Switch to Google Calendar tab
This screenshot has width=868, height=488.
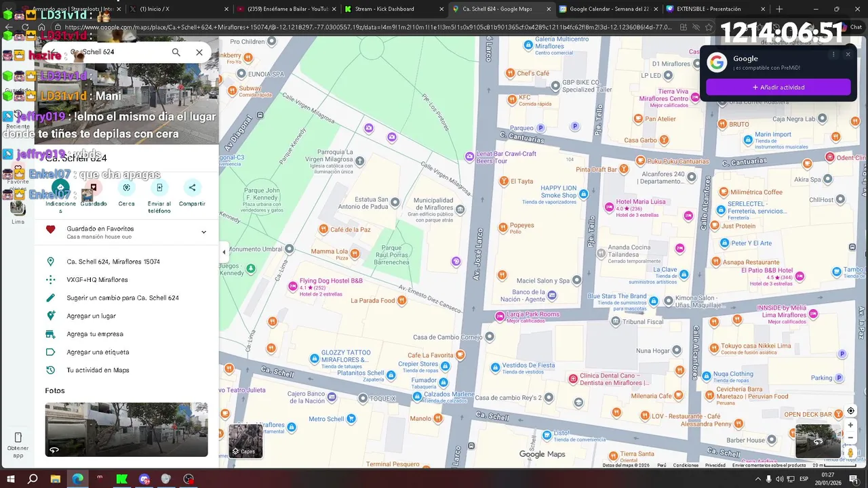609,9
